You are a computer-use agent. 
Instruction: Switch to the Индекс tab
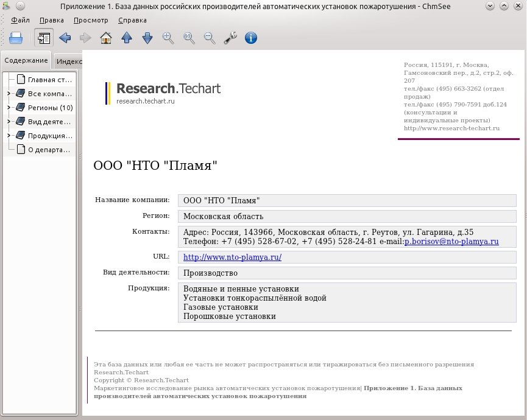[x=69, y=61]
